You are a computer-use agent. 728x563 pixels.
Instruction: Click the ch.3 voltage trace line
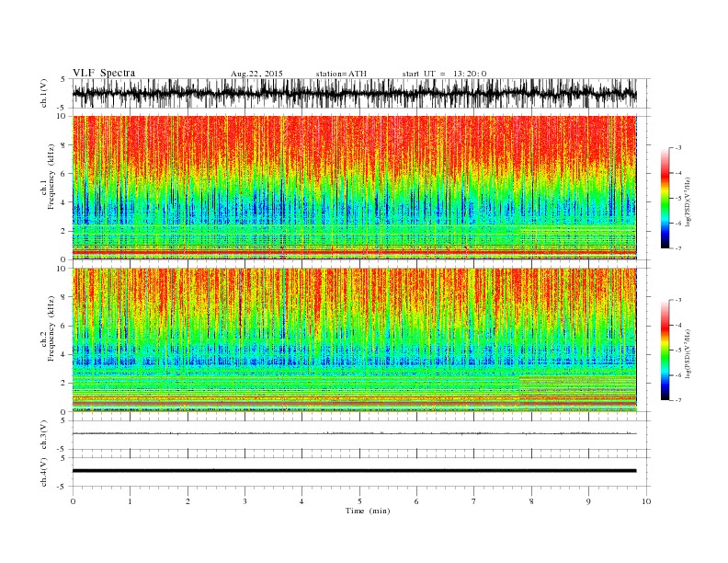(354, 433)
